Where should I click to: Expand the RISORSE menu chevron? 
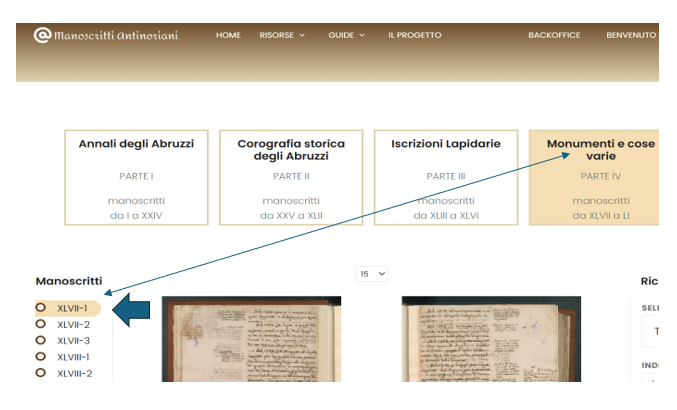[302, 35]
